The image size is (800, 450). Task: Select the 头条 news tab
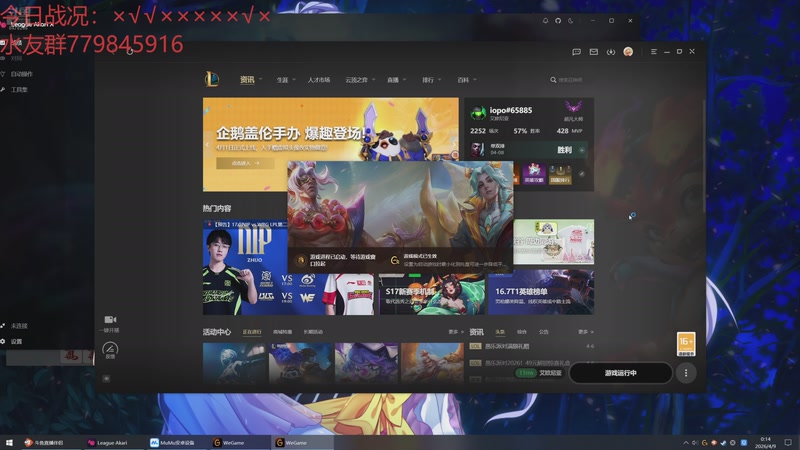click(500, 332)
